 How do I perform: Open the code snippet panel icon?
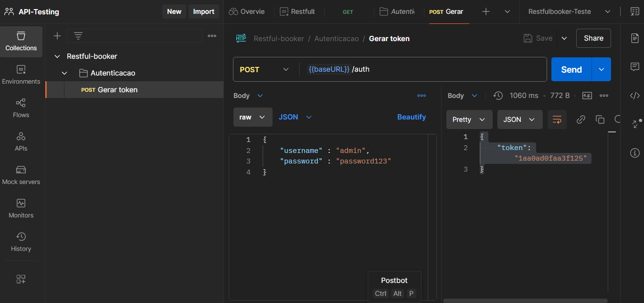click(x=634, y=96)
